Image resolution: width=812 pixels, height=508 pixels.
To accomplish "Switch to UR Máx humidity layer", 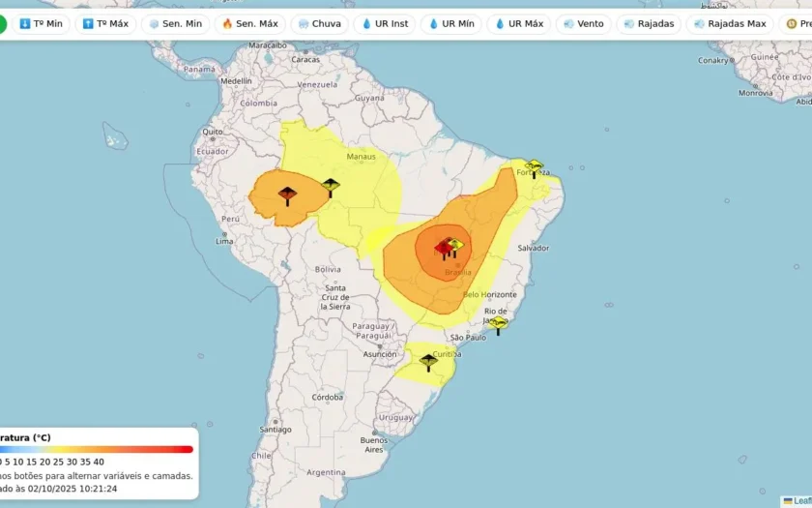I will click(519, 24).
